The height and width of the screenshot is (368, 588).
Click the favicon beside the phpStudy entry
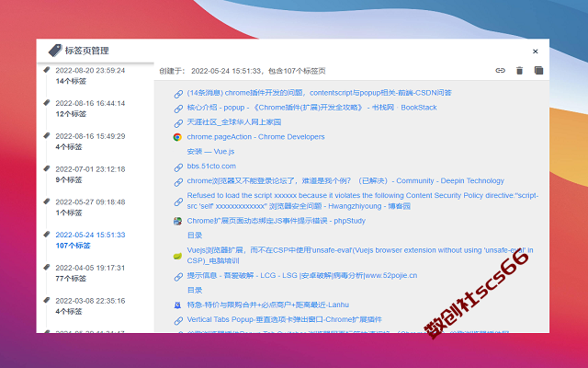tap(177, 221)
